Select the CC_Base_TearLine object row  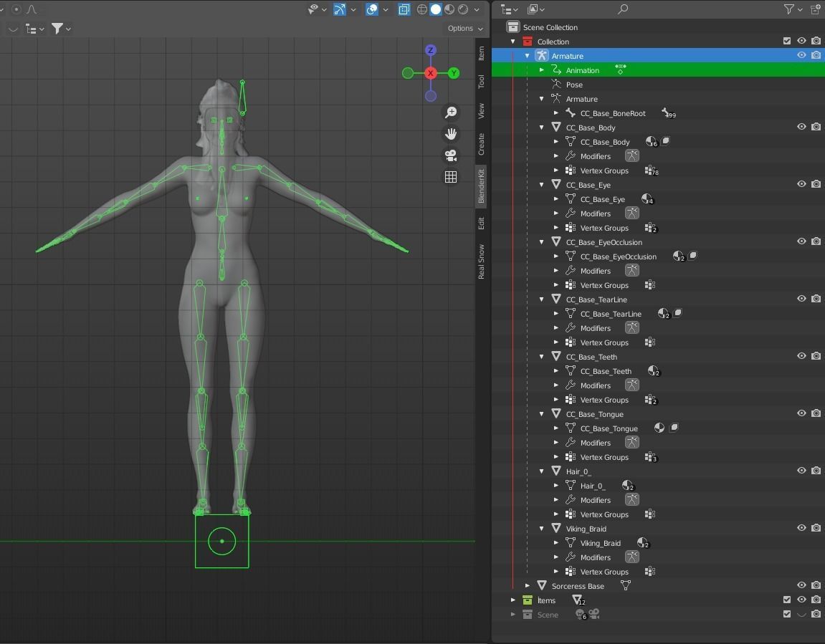point(658,299)
